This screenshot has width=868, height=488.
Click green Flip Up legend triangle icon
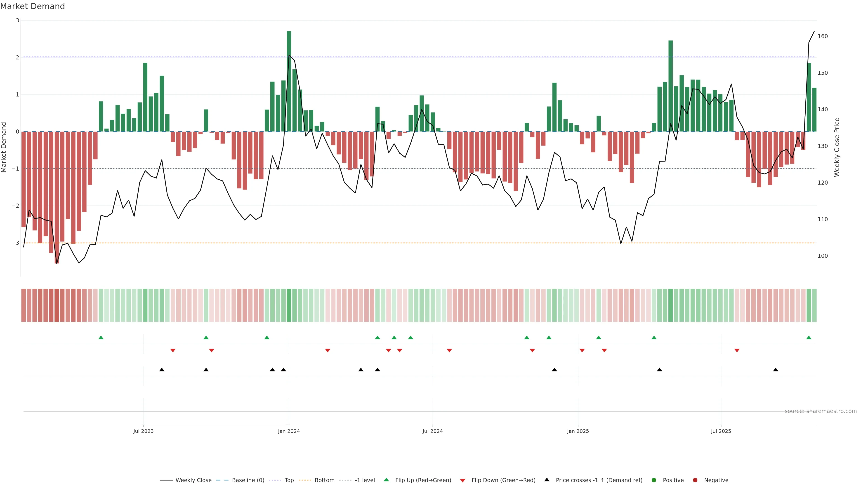click(x=387, y=480)
